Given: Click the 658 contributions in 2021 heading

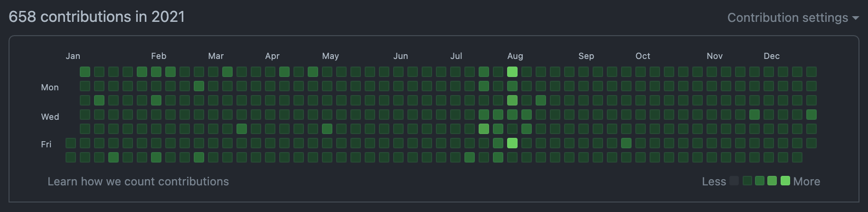Looking at the screenshot, I should [96, 17].
